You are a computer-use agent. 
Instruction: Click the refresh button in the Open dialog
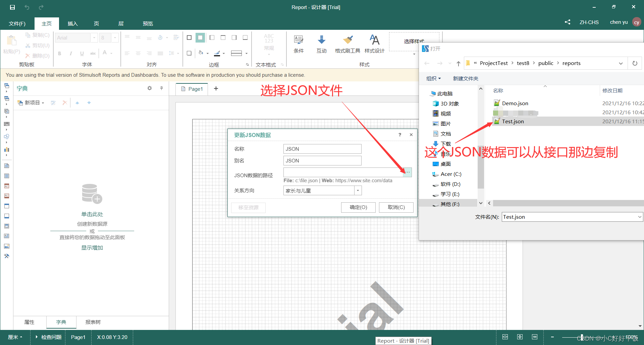coord(635,63)
